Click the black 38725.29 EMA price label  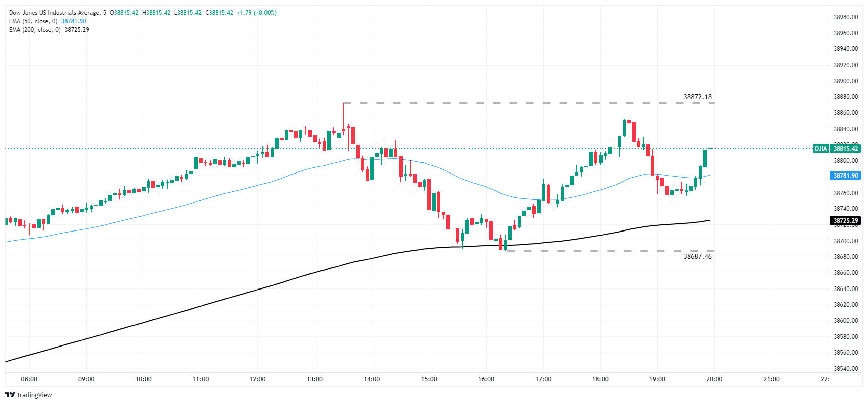pos(845,221)
